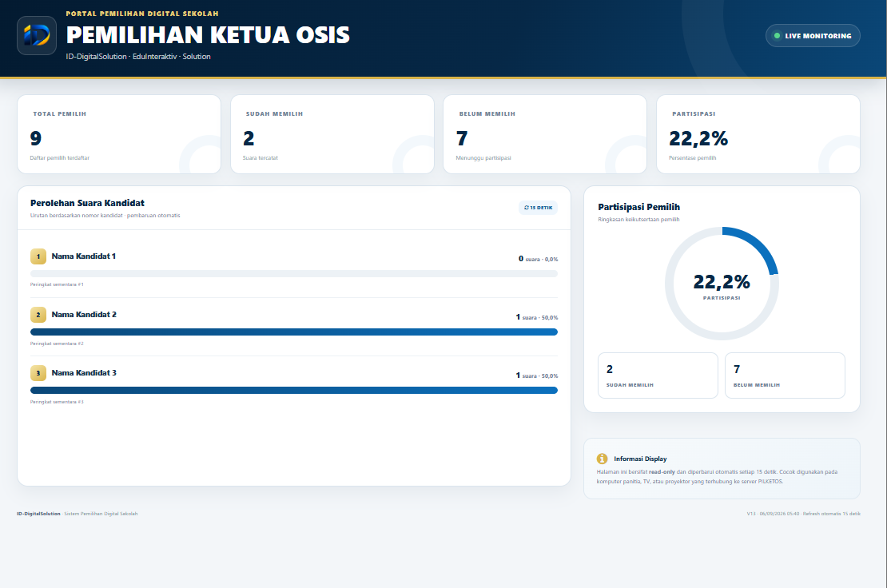
Task: Click the yellow info icon beside Informasi Display
Action: tap(602, 459)
